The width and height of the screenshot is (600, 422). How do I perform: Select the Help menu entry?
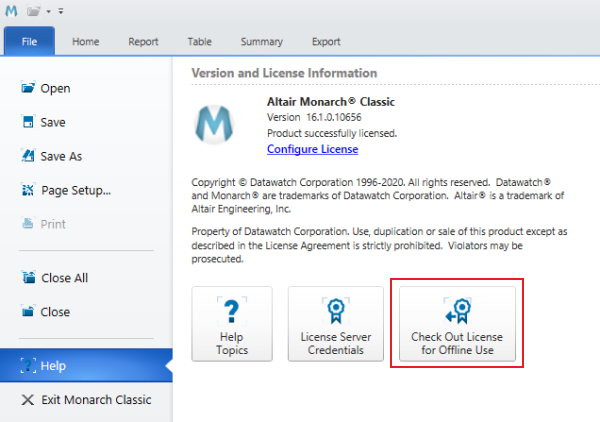point(86,365)
